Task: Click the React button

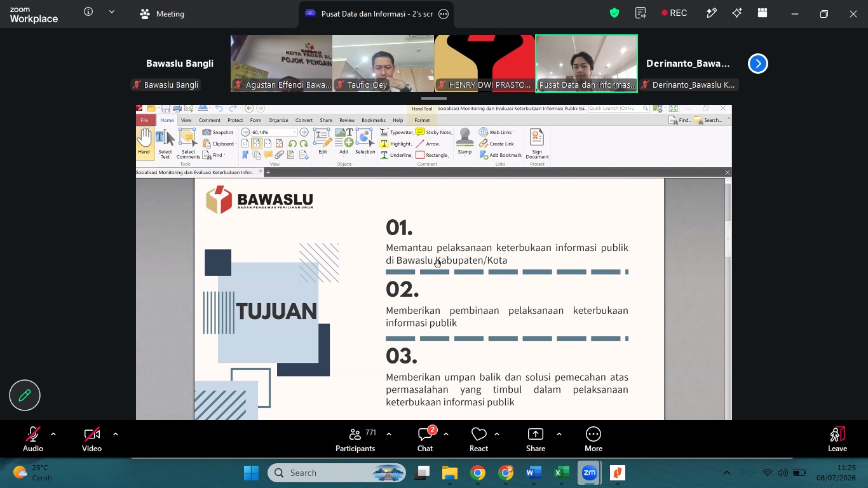Action: tap(478, 438)
